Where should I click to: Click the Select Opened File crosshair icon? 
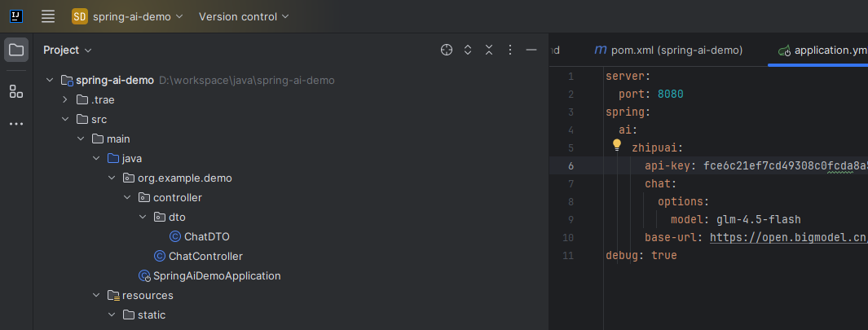point(446,50)
